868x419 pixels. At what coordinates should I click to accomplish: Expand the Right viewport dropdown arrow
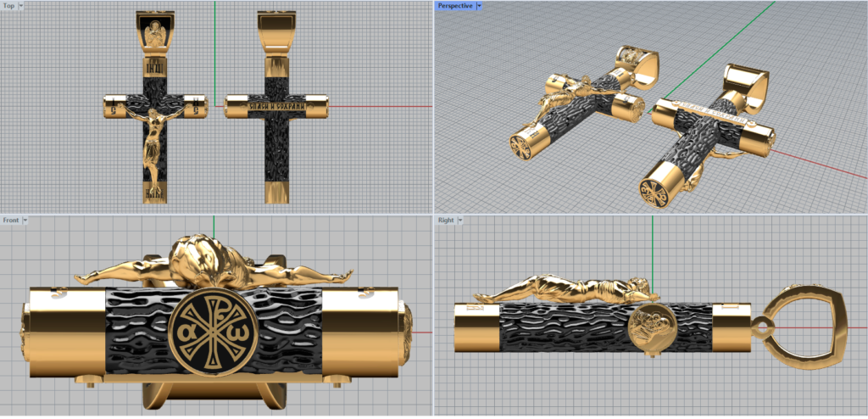tap(461, 220)
